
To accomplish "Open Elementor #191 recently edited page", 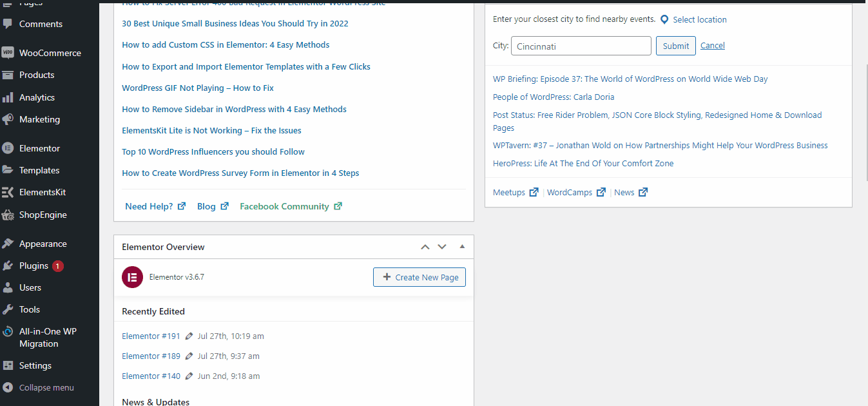I will (x=151, y=336).
